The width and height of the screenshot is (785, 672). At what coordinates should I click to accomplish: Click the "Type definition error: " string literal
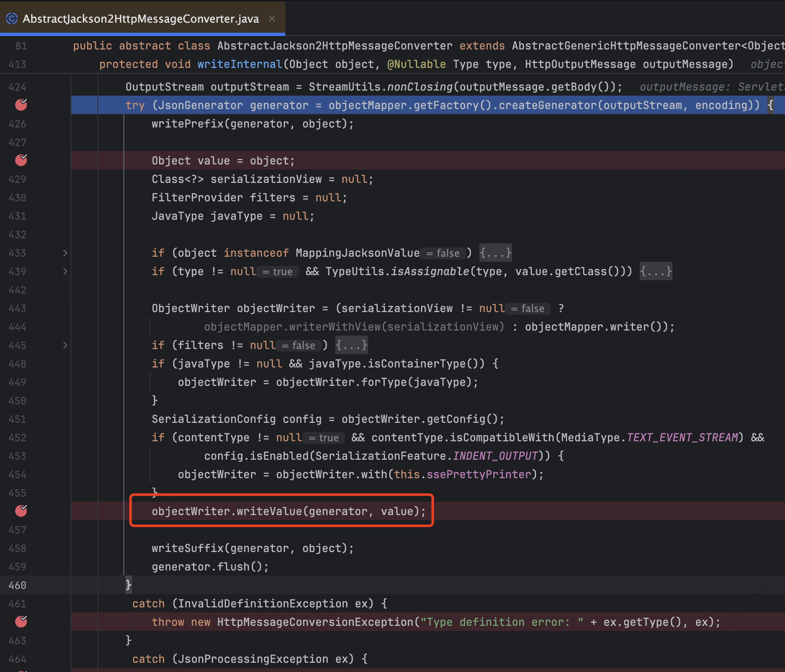coord(502,622)
